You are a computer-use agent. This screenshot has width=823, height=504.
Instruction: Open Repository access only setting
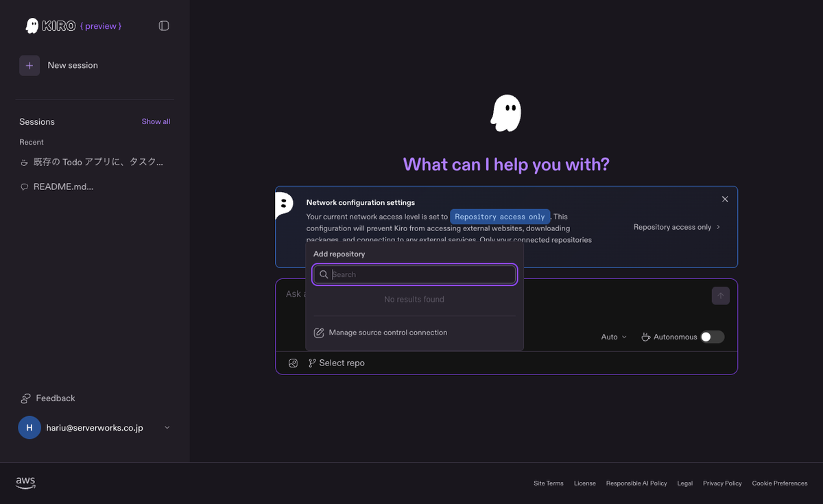tap(676, 227)
